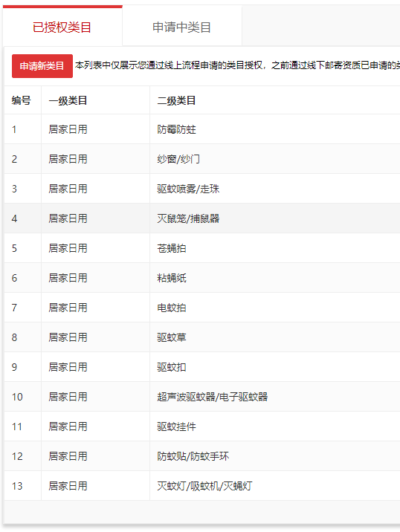Click 居家日用 in row number 13
Screen dimensions: 400x532
click(x=68, y=486)
